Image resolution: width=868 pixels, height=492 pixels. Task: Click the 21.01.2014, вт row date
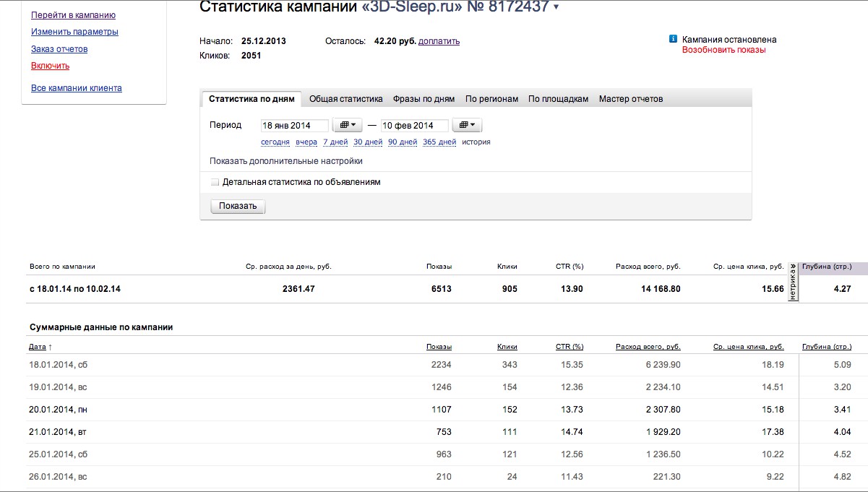pos(58,432)
